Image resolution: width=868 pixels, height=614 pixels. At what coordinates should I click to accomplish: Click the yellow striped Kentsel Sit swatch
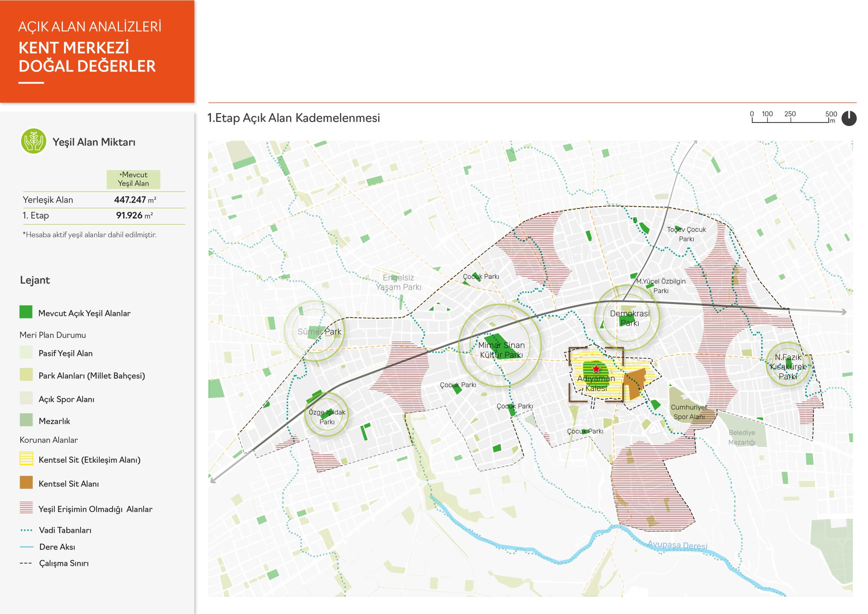pyautogui.click(x=26, y=458)
